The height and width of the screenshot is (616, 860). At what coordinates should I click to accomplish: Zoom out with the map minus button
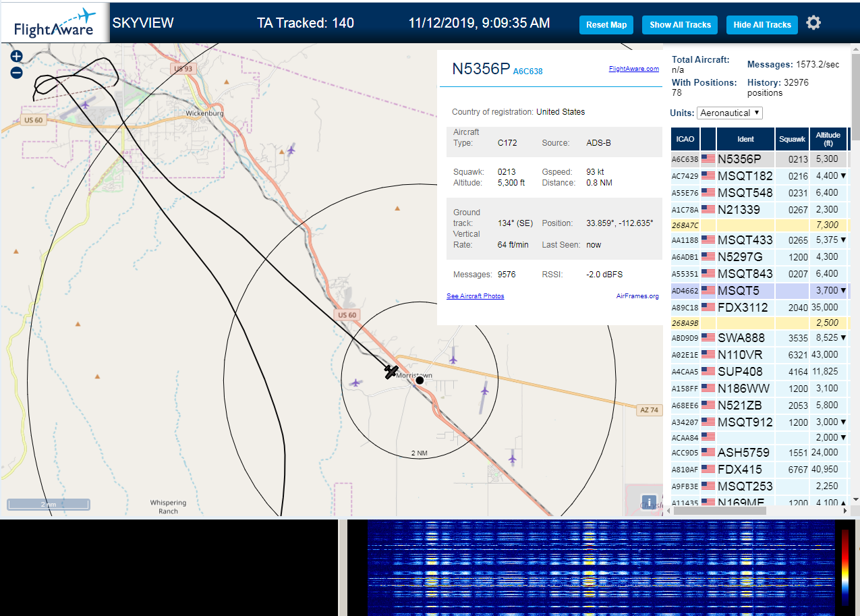point(17,73)
